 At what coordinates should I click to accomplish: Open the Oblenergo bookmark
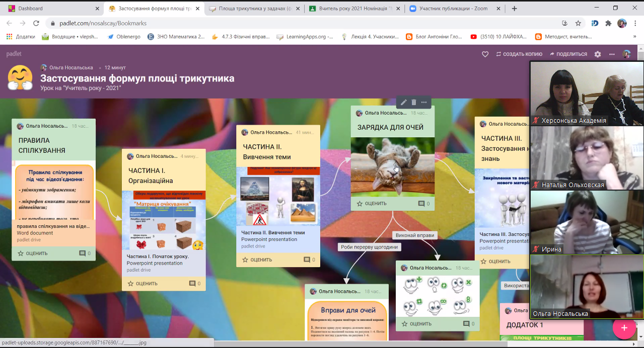[x=124, y=37]
